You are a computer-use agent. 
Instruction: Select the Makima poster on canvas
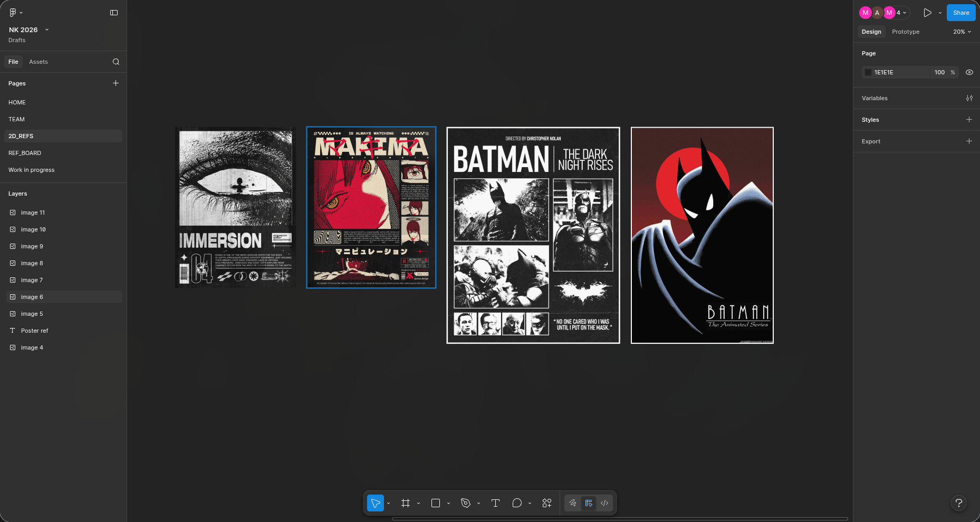click(371, 208)
